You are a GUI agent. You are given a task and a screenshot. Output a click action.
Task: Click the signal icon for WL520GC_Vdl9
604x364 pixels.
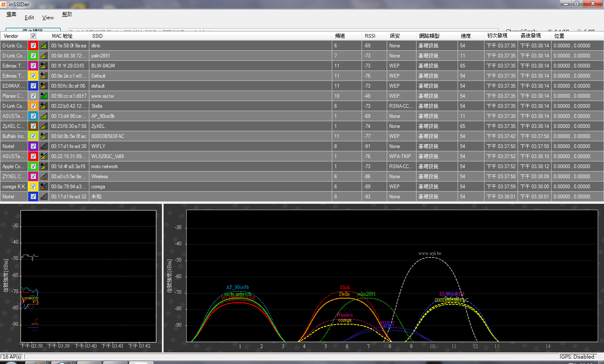coord(44,156)
